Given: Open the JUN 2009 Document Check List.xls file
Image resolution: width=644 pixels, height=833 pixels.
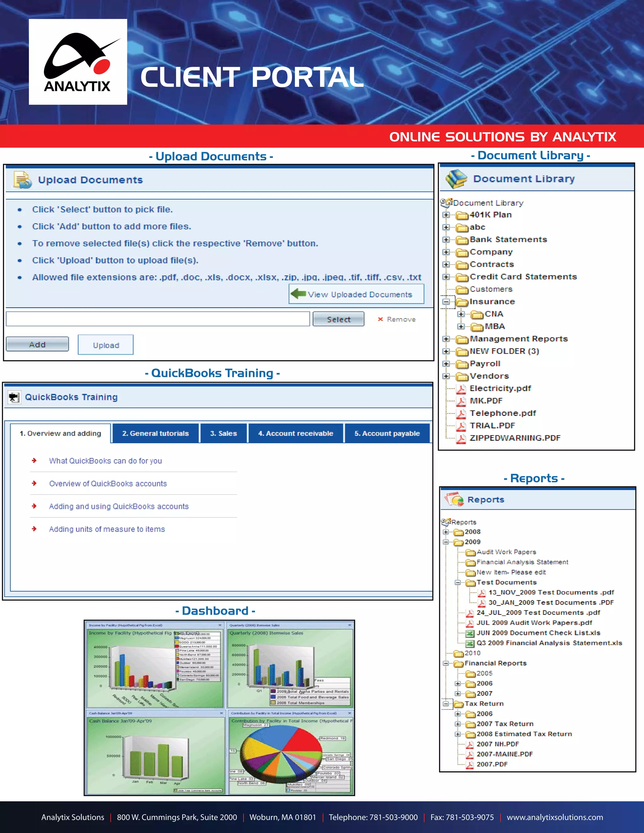Looking at the screenshot, I should tap(538, 633).
